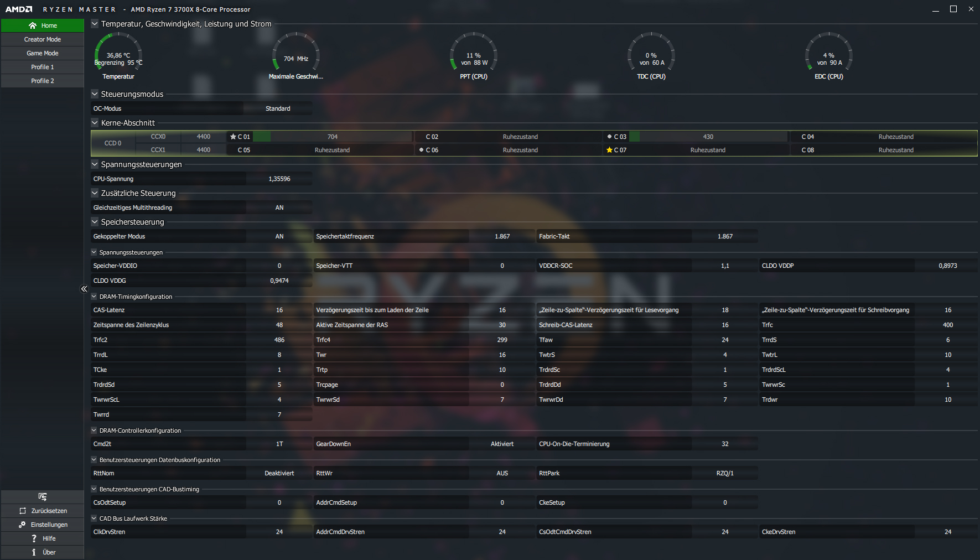The image size is (980, 560).
Task: Click Trfc2 value 486
Action: [x=279, y=340]
